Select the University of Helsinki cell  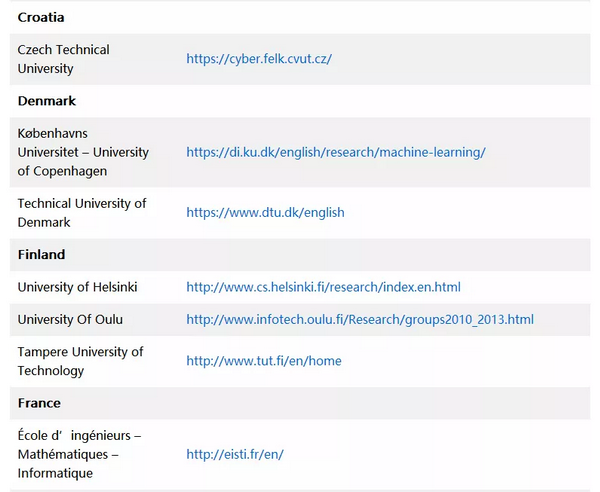[x=77, y=287]
